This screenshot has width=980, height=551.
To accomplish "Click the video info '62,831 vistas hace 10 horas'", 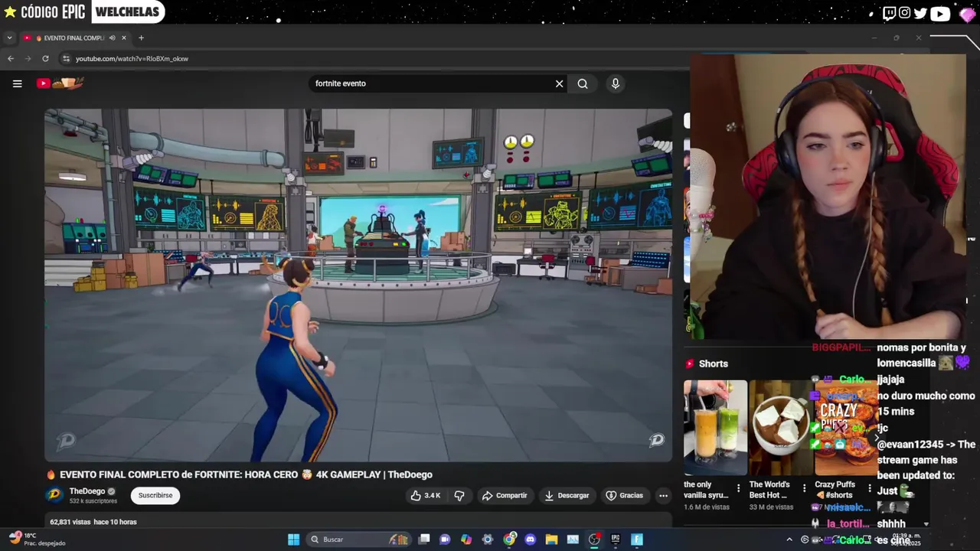I will [93, 522].
